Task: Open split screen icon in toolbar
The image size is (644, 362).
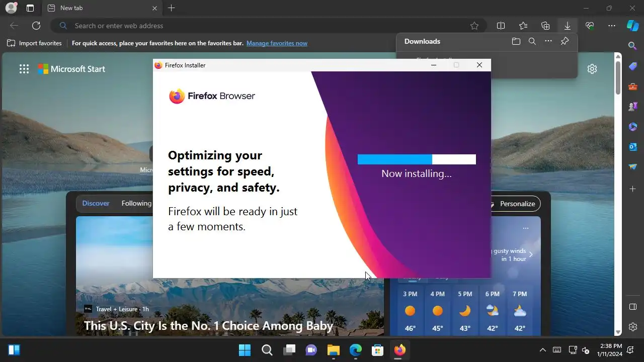Action: coord(501,26)
